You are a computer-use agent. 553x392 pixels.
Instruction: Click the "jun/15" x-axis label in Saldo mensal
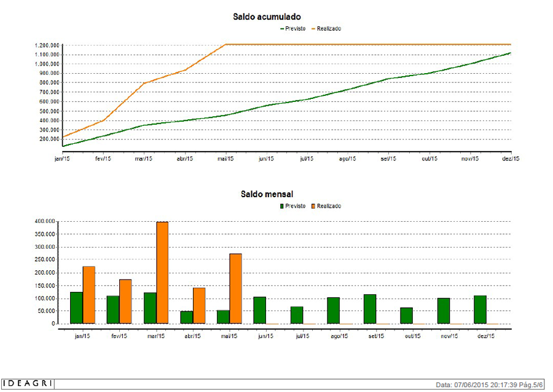tap(265, 336)
